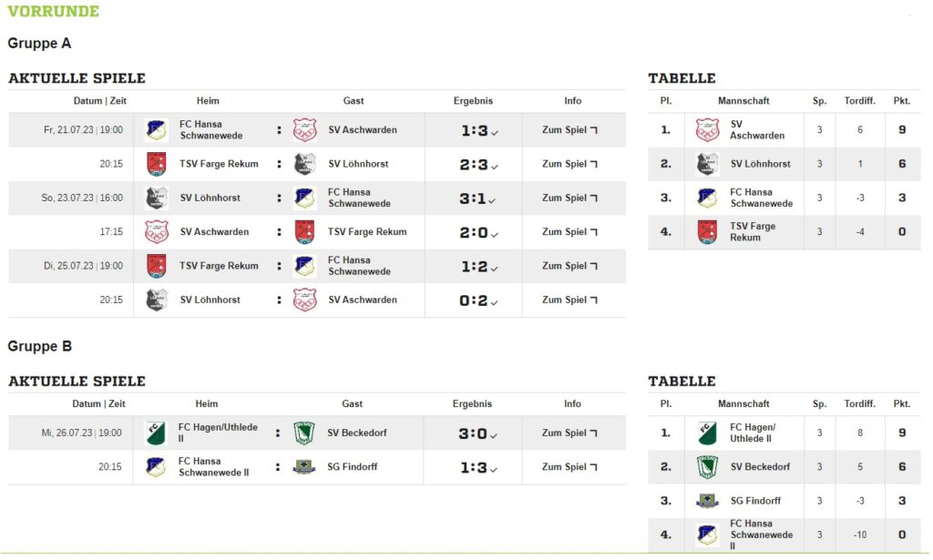Click guest team TSV Farge Rekum at 17:15

coord(367,232)
